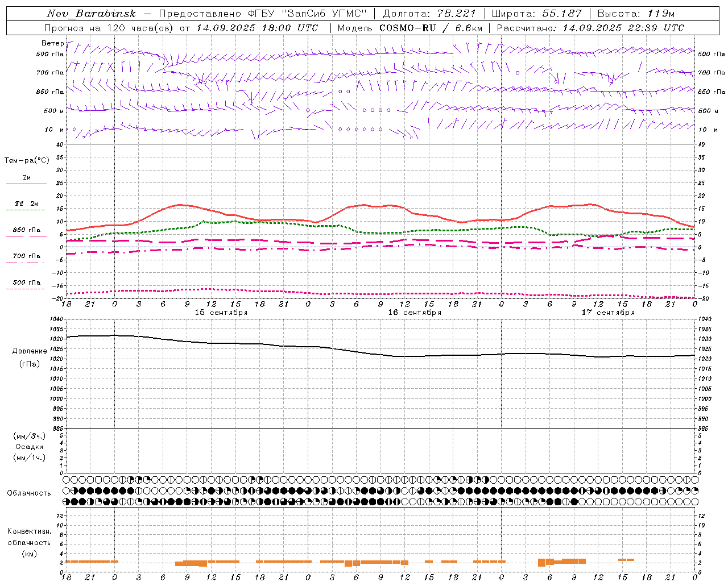Click the 'Высота: 119м' value
Screen dimensions: 728x582
[636, 14]
